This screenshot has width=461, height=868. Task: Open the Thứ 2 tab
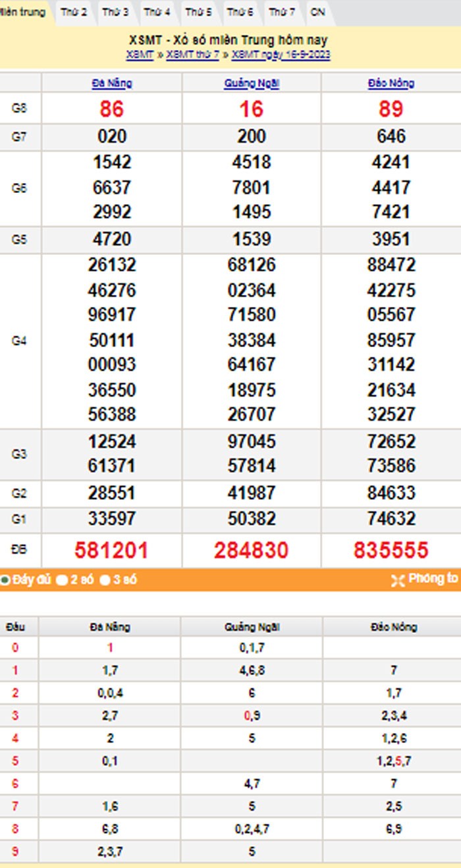[74, 12]
